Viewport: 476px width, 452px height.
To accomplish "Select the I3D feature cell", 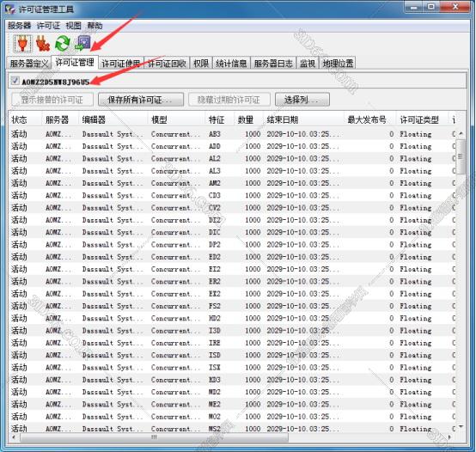I will coord(214,331).
